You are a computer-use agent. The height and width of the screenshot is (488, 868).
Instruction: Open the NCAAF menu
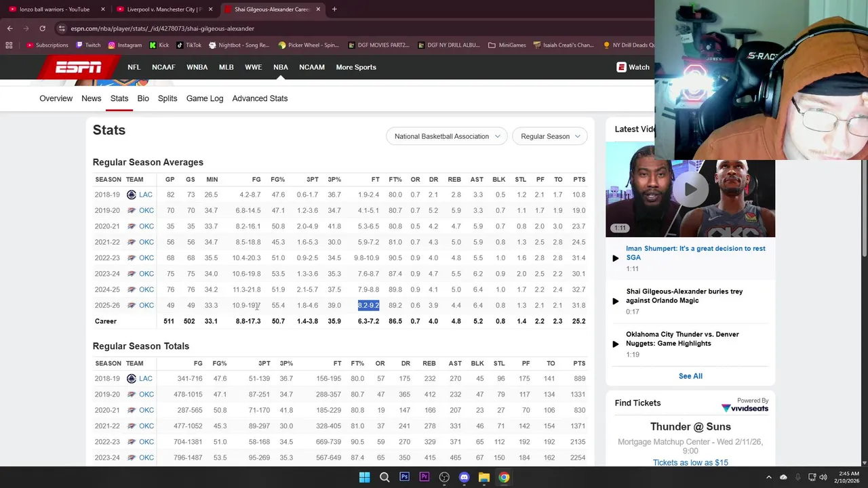[x=163, y=67]
